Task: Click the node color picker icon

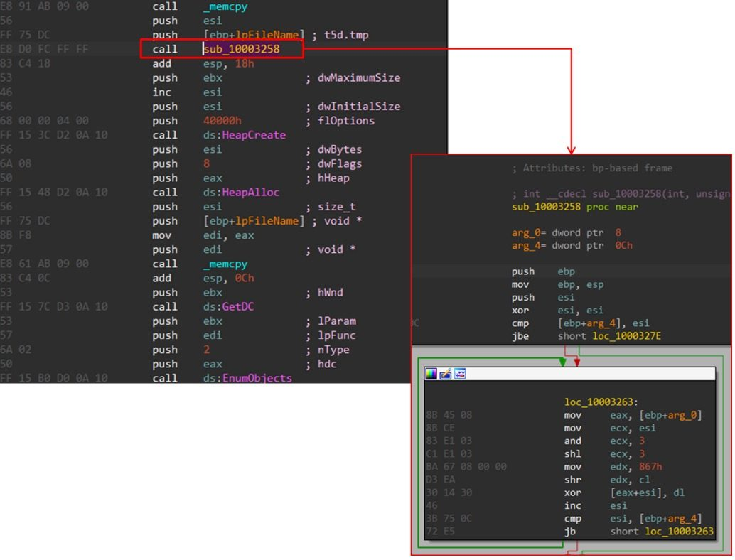Action: click(431, 374)
